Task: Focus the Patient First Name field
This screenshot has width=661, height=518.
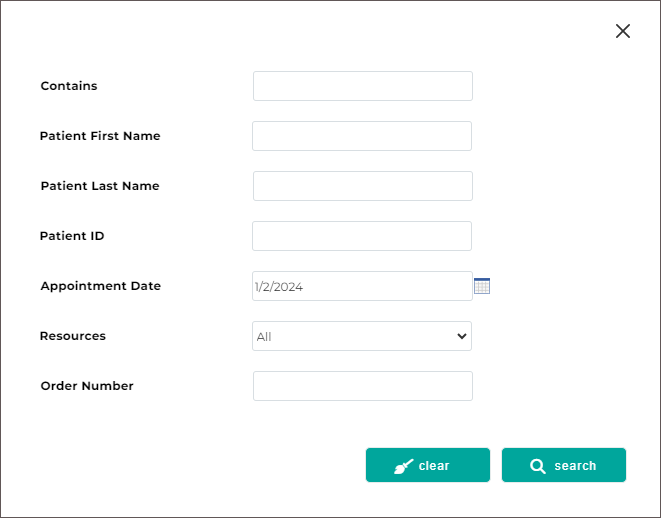Action: (x=362, y=136)
